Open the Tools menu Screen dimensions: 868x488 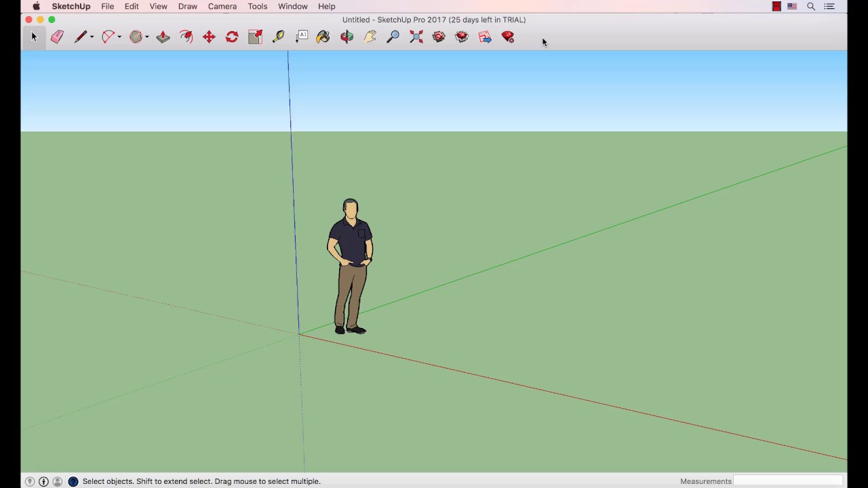(258, 6)
